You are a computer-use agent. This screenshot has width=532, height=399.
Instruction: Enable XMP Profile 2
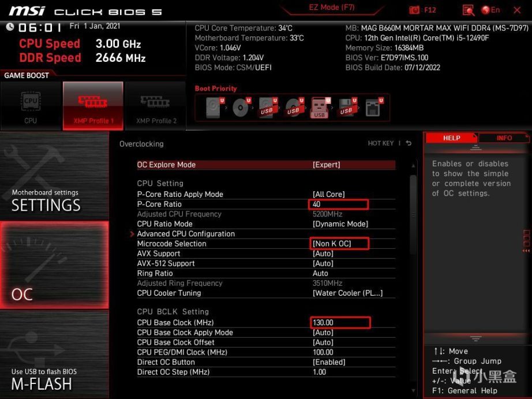(x=156, y=106)
